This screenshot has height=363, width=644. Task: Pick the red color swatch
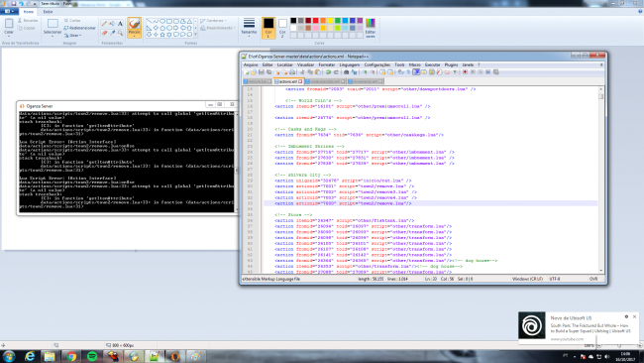315,21
